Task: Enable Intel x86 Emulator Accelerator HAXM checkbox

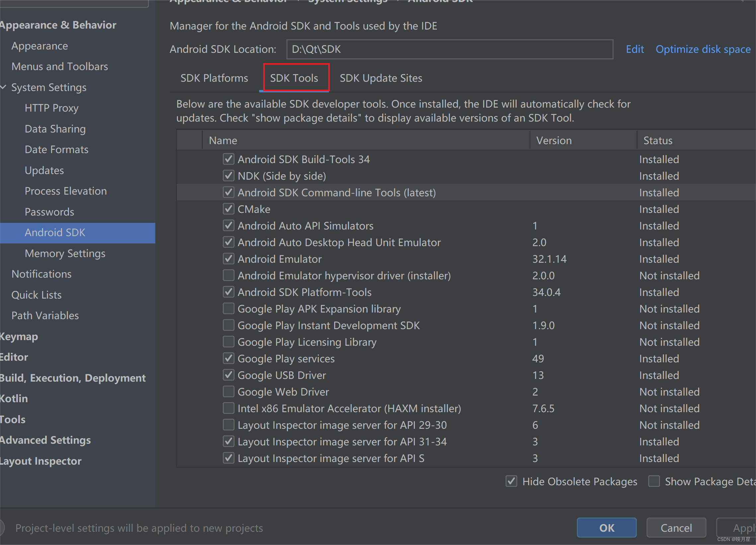Action: coord(228,408)
